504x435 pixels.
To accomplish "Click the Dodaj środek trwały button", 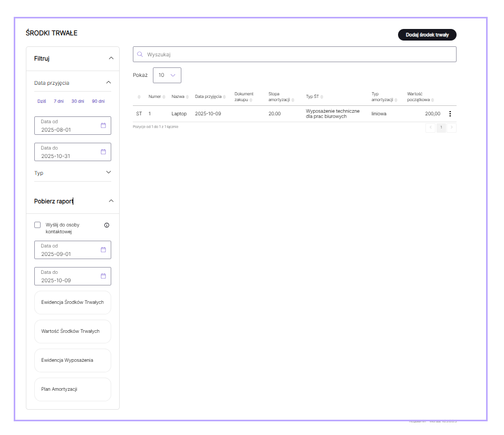I will point(427,35).
